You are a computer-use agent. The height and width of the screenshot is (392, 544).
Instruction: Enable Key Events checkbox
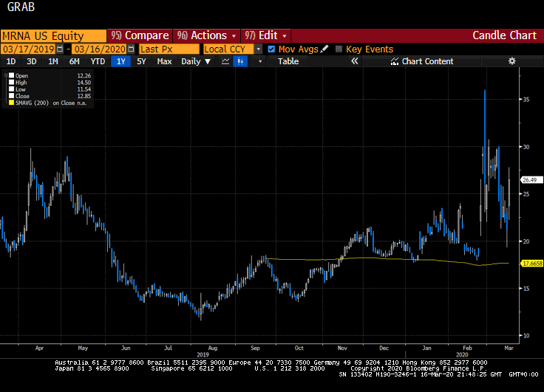[339, 49]
